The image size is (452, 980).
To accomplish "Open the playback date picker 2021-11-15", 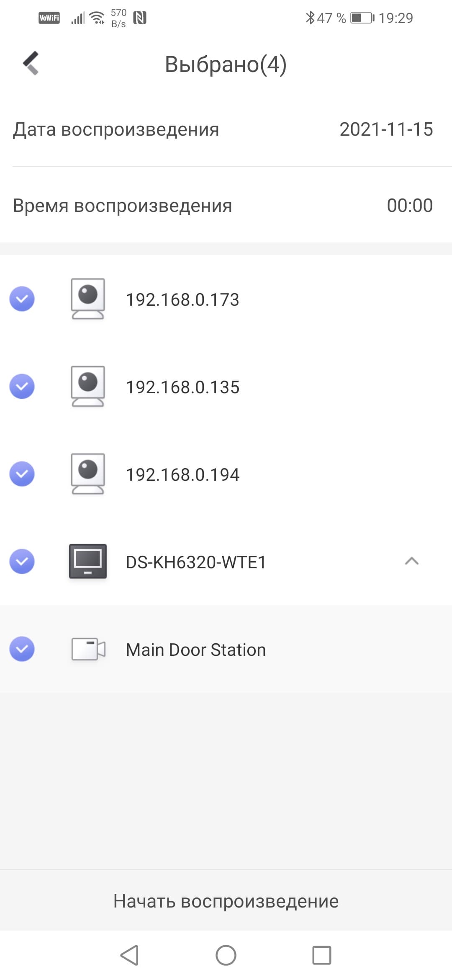I will pos(385,129).
